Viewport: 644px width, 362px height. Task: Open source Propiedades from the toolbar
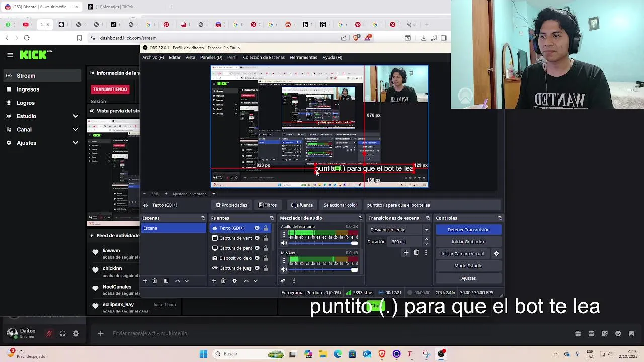231,205
